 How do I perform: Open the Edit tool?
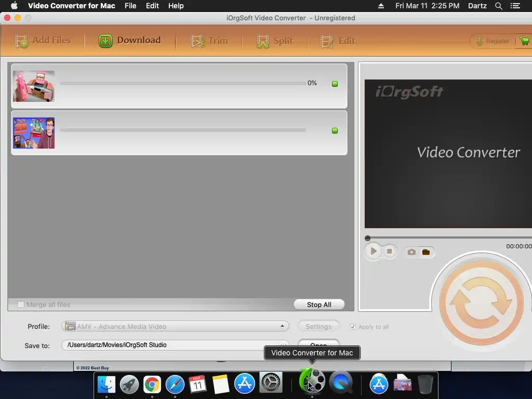tap(337, 41)
